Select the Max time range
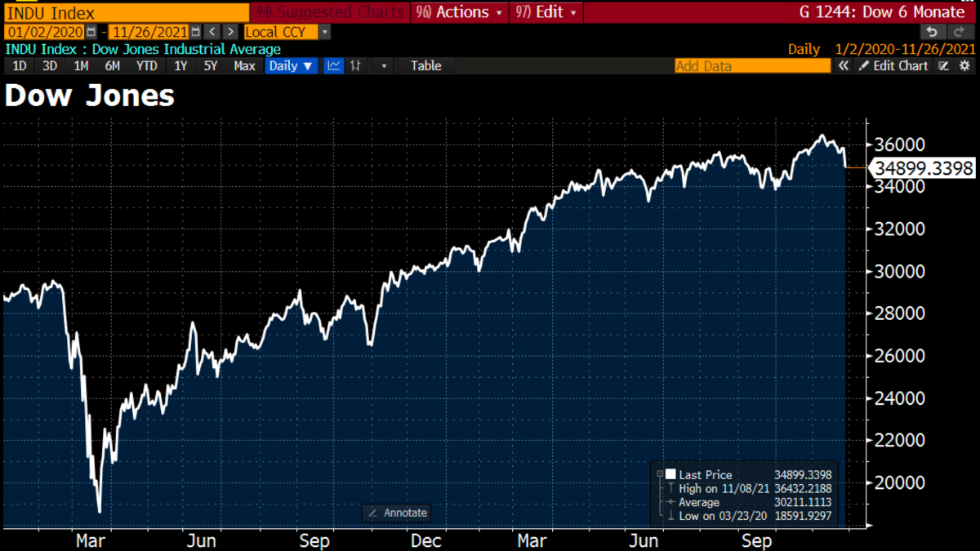Image resolution: width=980 pixels, height=551 pixels. (244, 66)
